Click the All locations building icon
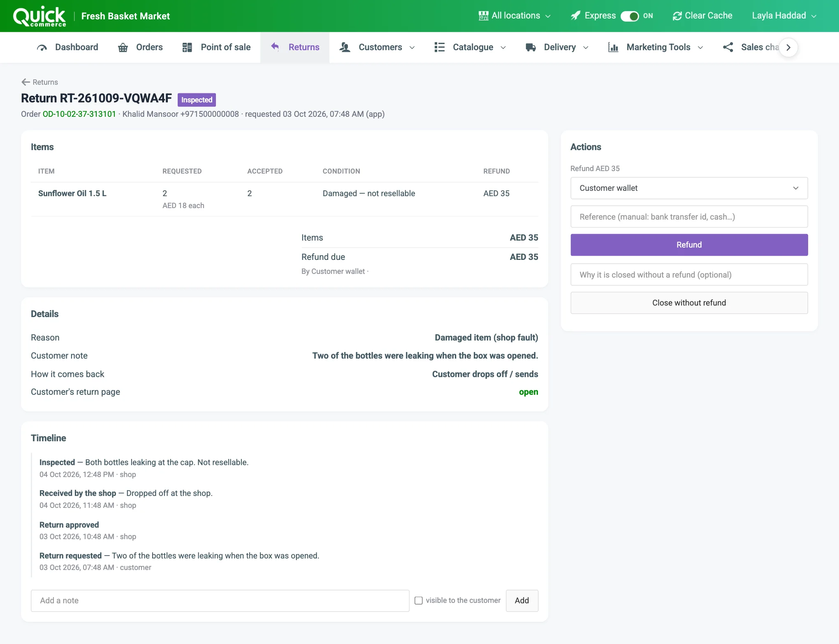This screenshot has height=644, width=839. click(483, 16)
